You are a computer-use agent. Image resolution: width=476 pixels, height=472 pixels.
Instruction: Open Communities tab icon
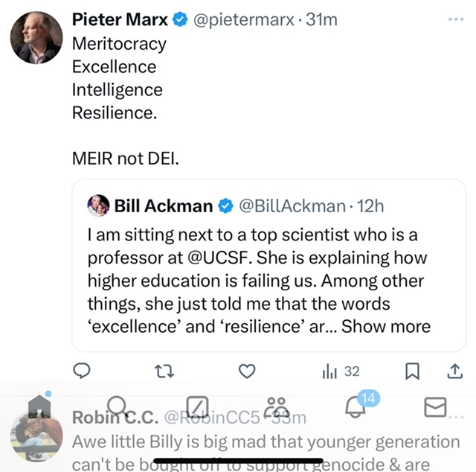277,406
